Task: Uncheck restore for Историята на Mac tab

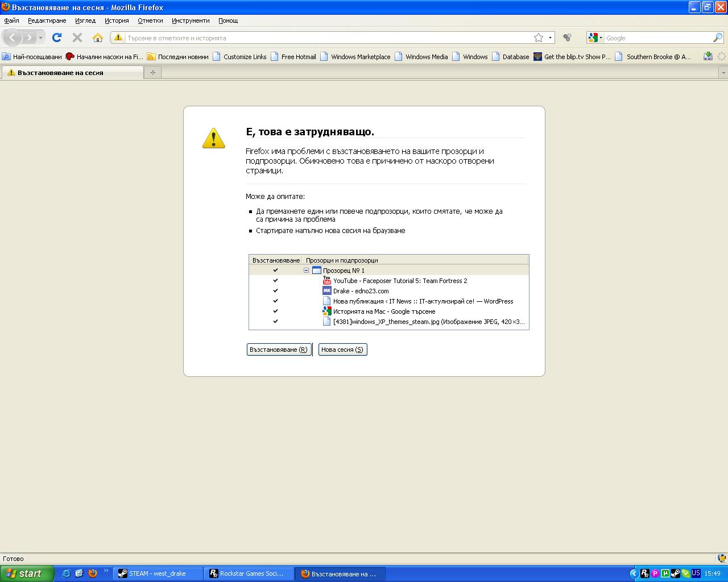Action: pos(275,311)
